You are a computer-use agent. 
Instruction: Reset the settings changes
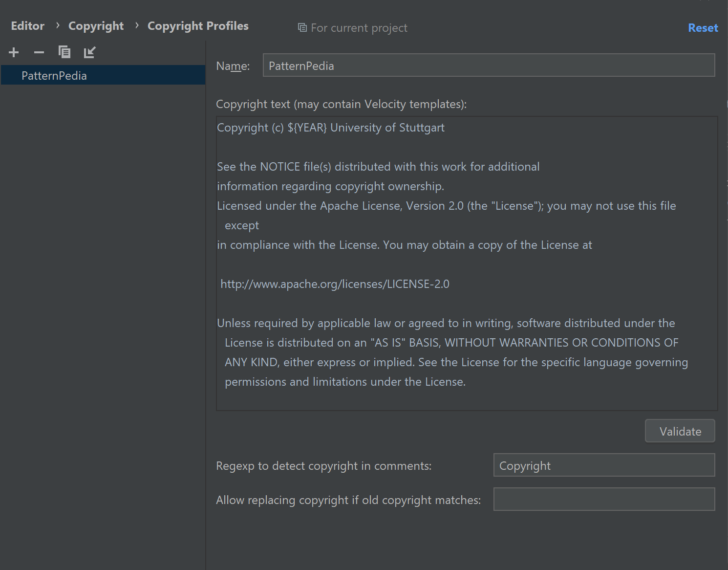(703, 28)
